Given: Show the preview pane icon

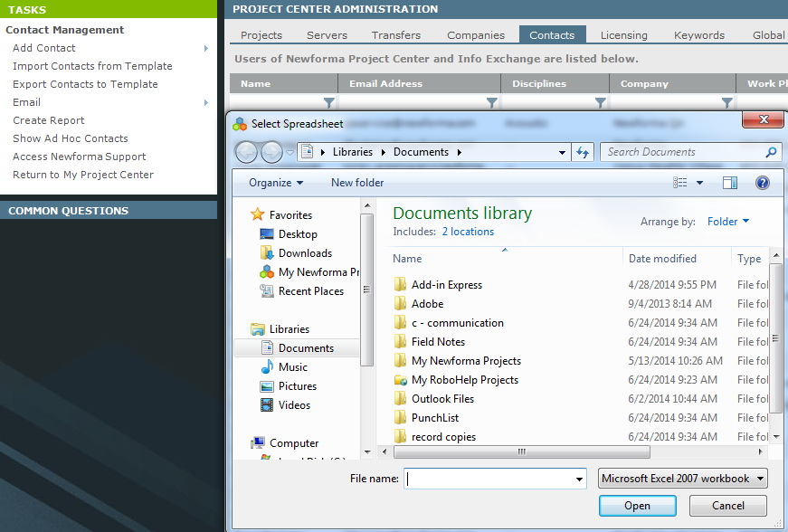Looking at the screenshot, I should 730,183.
